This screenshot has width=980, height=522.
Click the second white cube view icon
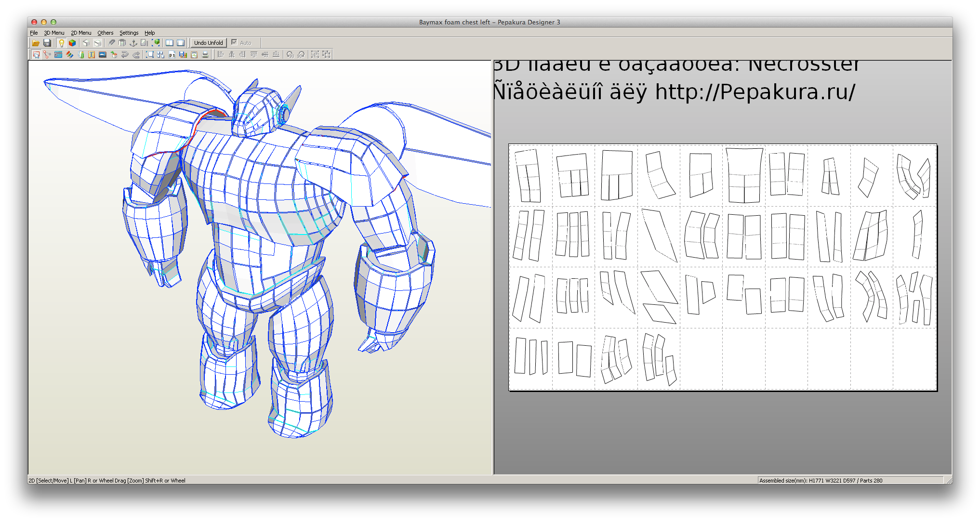point(98,43)
